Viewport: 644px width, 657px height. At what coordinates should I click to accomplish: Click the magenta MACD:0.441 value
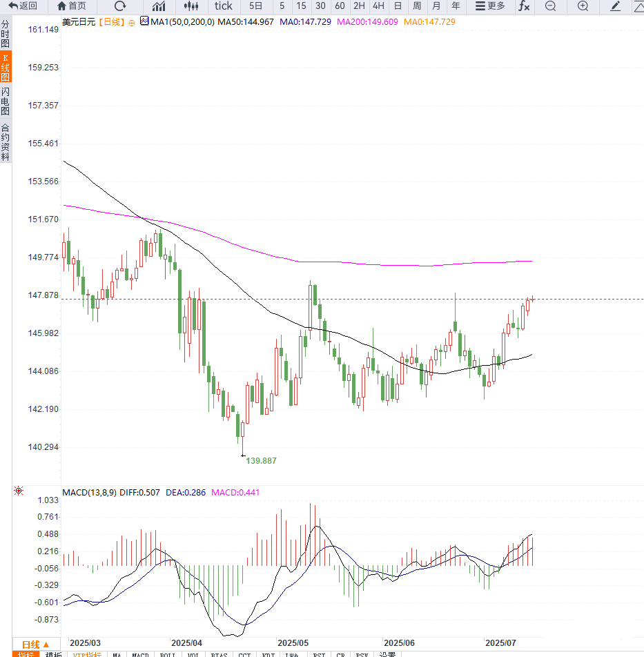click(x=235, y=492)
